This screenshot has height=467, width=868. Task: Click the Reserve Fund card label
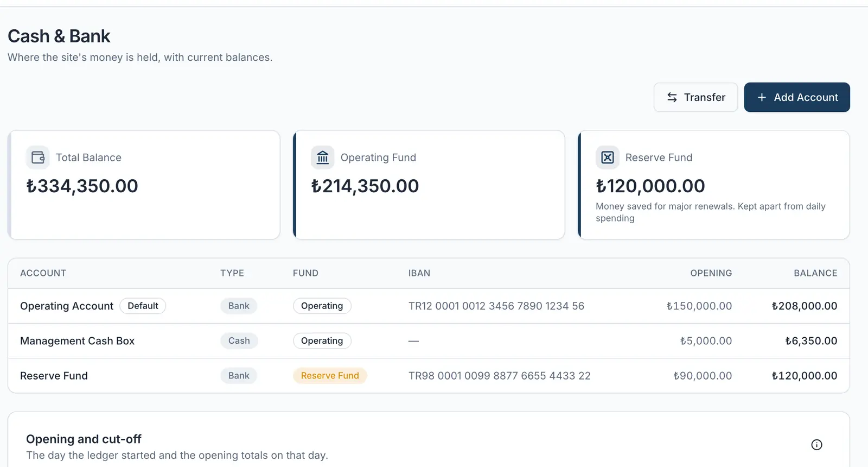[x=659, y=157]
